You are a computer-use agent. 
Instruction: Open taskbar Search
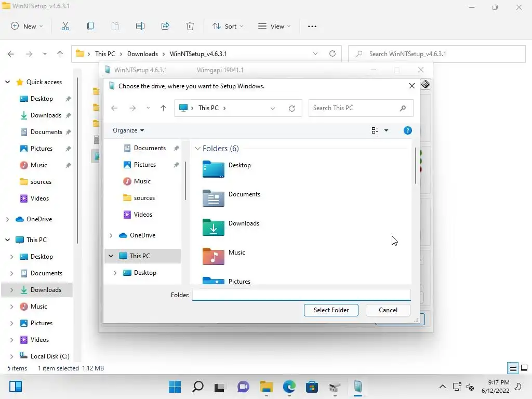pos(198,387)
